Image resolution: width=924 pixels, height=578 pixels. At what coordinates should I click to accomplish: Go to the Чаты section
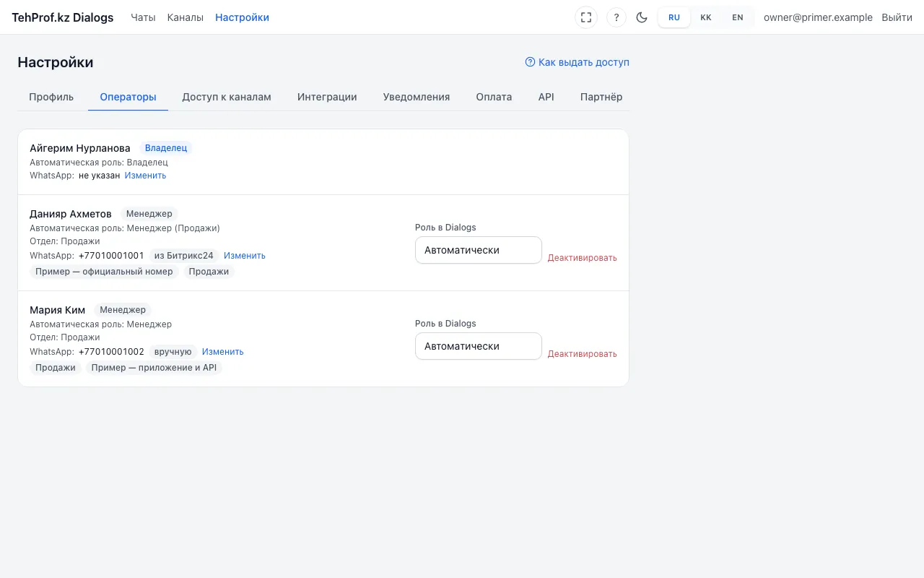143,17
